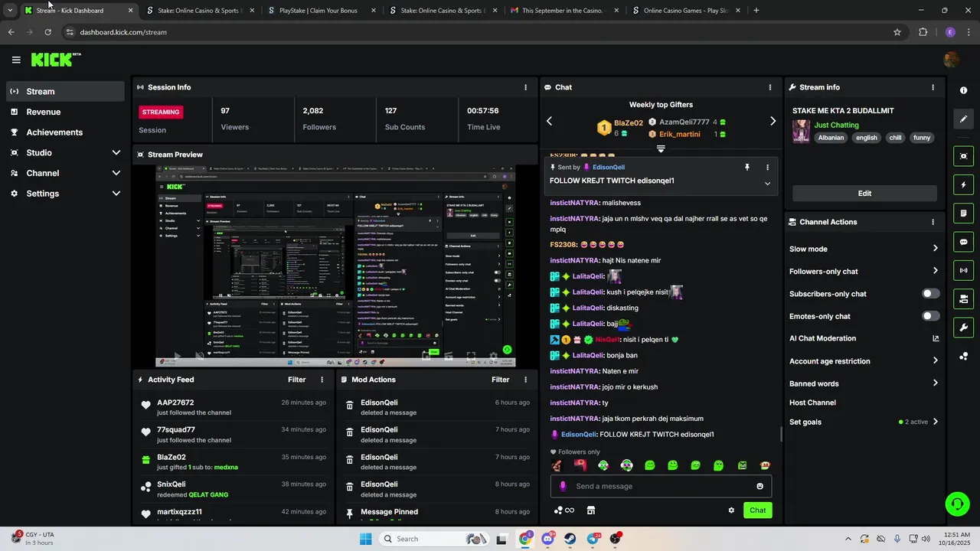Open Discord from the taskbar

(547, 539)
